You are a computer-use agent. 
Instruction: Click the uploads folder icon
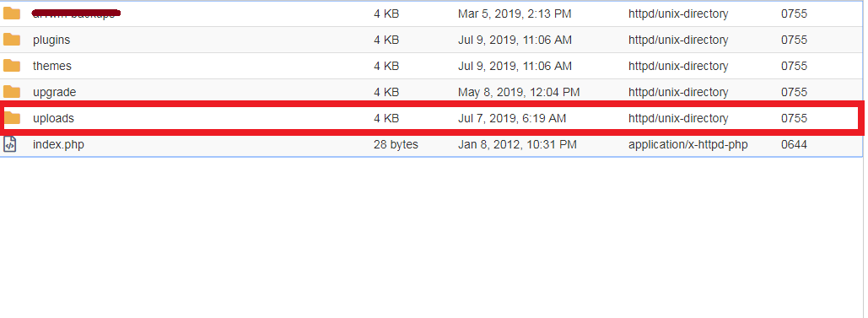click(12, 118)
